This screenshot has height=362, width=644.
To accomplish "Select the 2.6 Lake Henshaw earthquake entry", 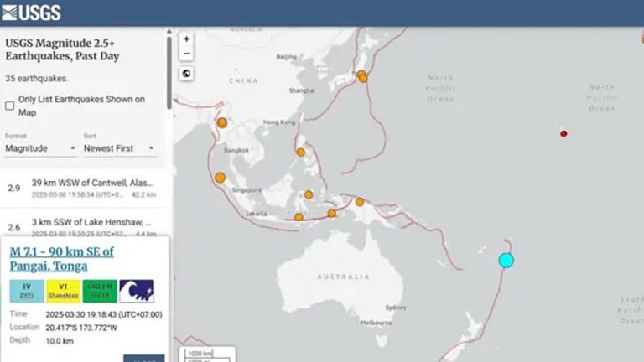I will coord(84,227).
